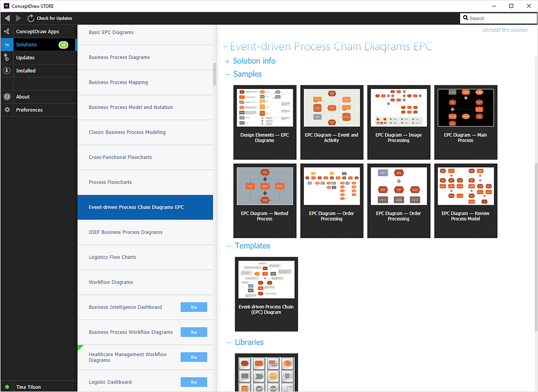Select Business Process Mapping solution
This screenshot has width=538, height=392.
click(145, 83)
